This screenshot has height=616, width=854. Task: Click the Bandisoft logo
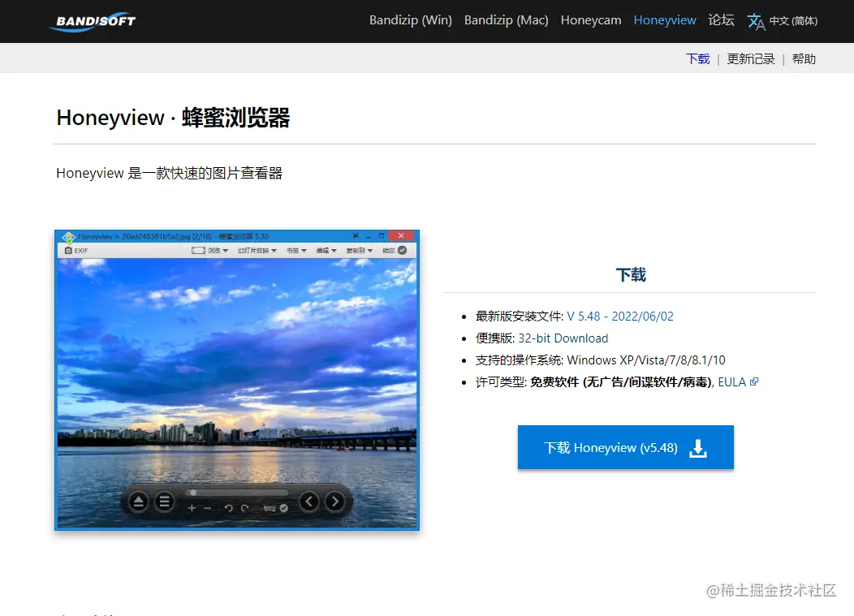click(93, 21)
